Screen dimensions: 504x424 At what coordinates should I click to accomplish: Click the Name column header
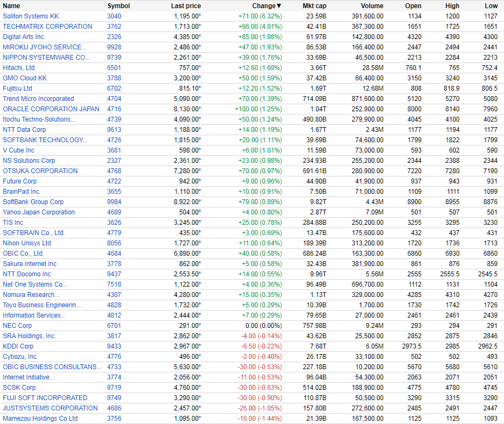(x=11, y=6)
